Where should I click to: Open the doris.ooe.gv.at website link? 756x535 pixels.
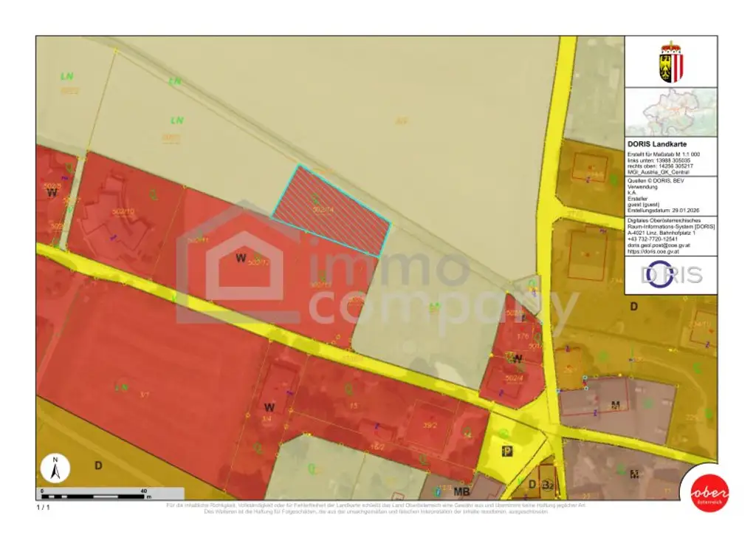coord(656,251)
